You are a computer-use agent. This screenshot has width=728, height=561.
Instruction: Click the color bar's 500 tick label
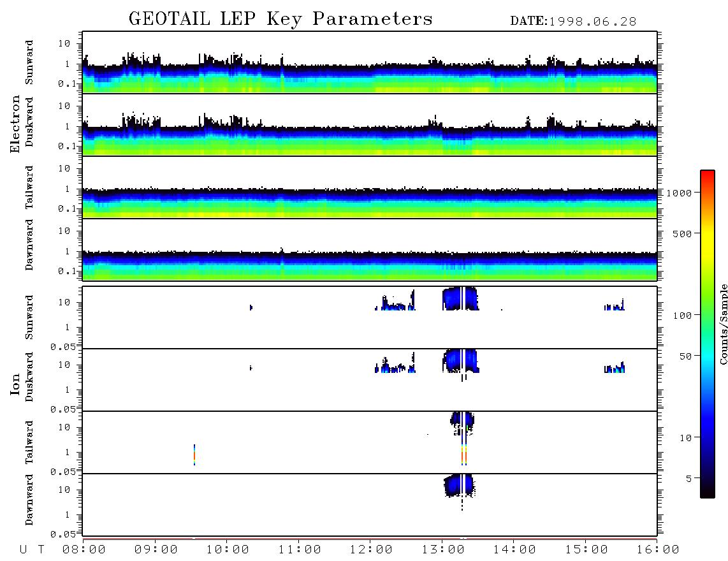tap(683, 234)
